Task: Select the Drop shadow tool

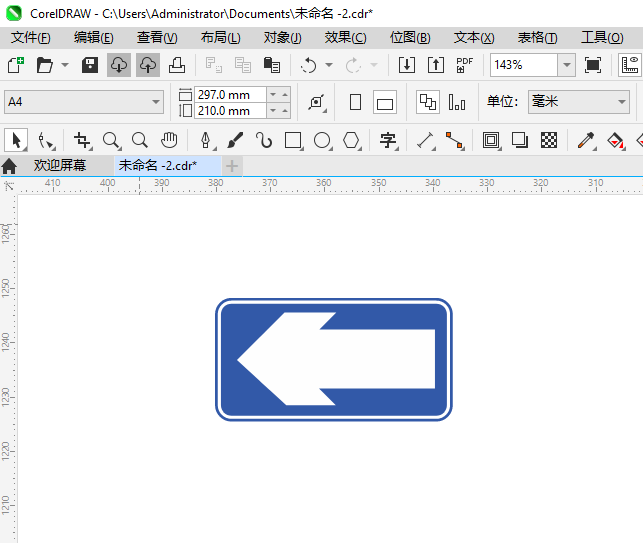Action: [x=520, y=141]
